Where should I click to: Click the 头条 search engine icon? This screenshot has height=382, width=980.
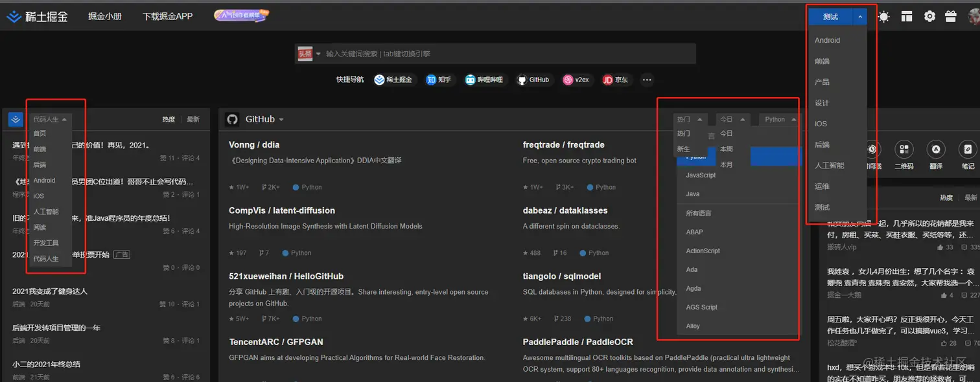(x=305, y=54)
